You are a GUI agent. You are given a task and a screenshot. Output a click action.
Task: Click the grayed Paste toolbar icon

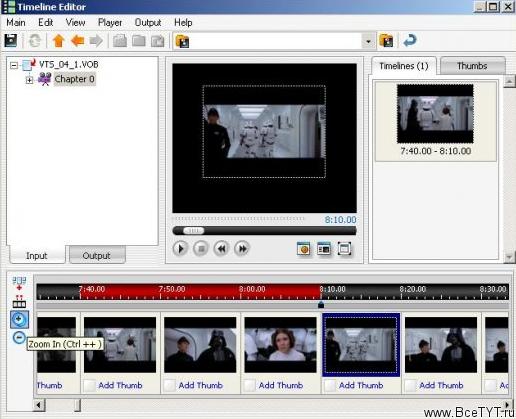coord(157,41)
